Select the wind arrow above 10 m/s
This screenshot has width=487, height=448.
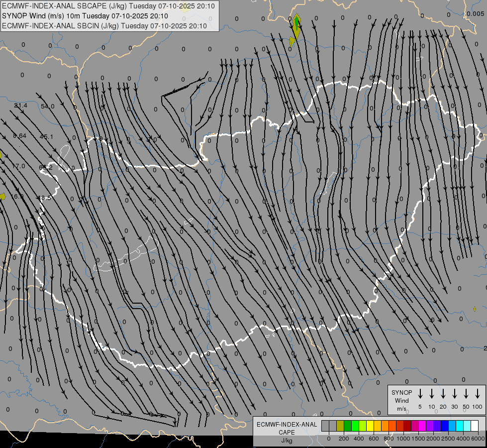click(432, 393)
